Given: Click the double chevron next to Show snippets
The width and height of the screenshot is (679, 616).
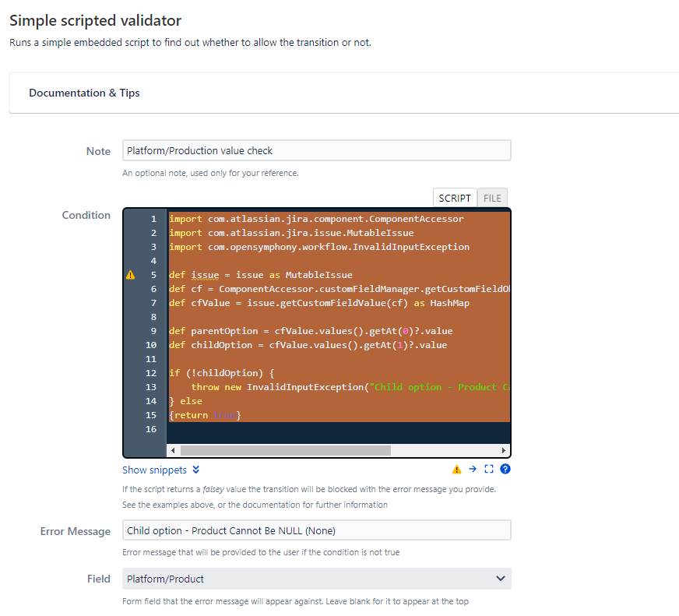Looking at the screenshot, I should pyautogui.click(x=195, y=470).
